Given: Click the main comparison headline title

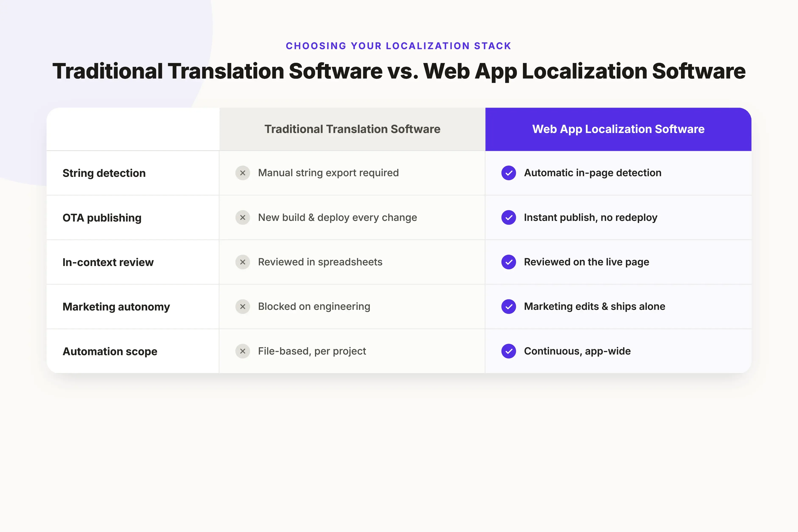Looking at the screenshot, I should [399, 72].
